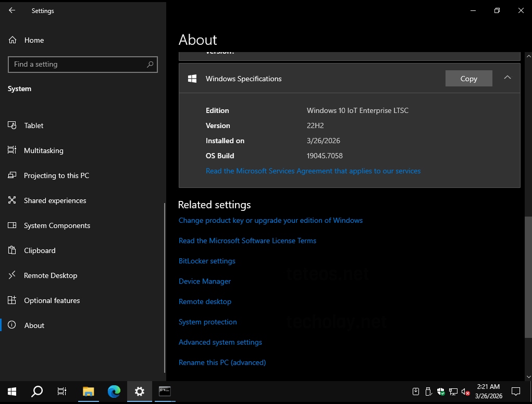This screenshot has height=404, width=532.
Task: Click the Edition value Windows 10 IoT Enterprise LTSC
Action: (x=357, y=110)
